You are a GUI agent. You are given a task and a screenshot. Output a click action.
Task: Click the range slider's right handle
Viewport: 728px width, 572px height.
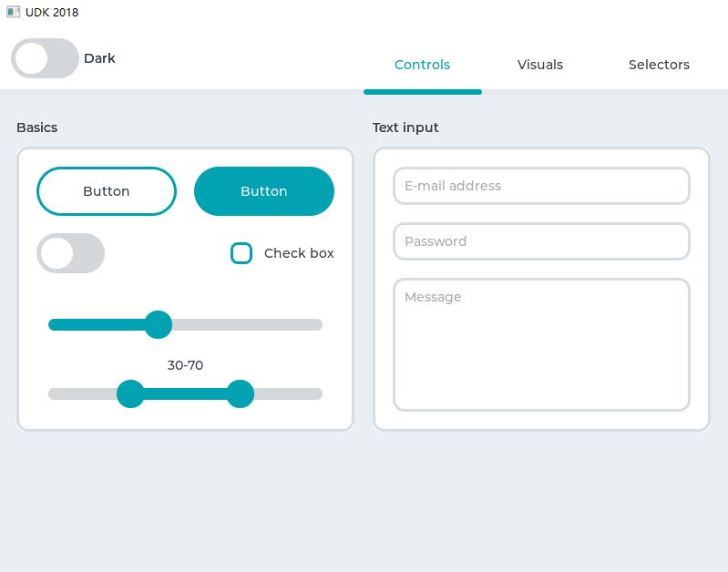click(x=240, y=393)
